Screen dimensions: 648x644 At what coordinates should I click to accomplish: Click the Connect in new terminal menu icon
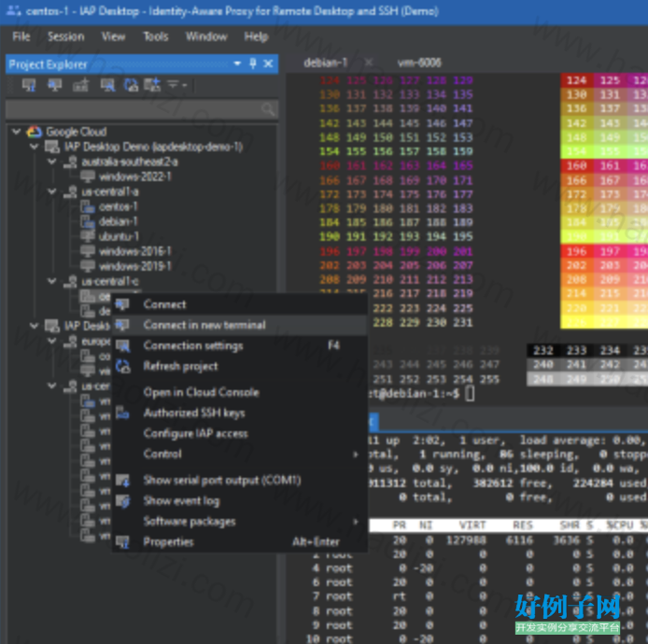[122, 325]
